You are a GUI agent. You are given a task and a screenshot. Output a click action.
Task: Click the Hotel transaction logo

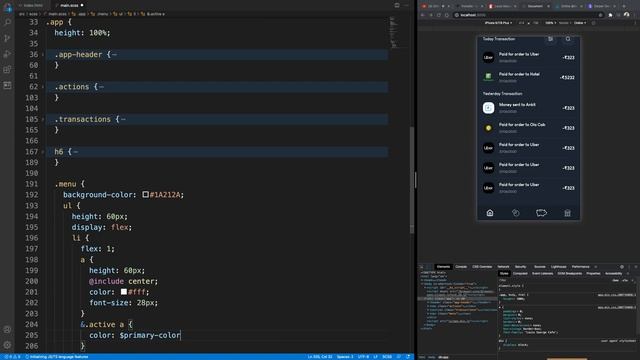(x=488, y=76)
